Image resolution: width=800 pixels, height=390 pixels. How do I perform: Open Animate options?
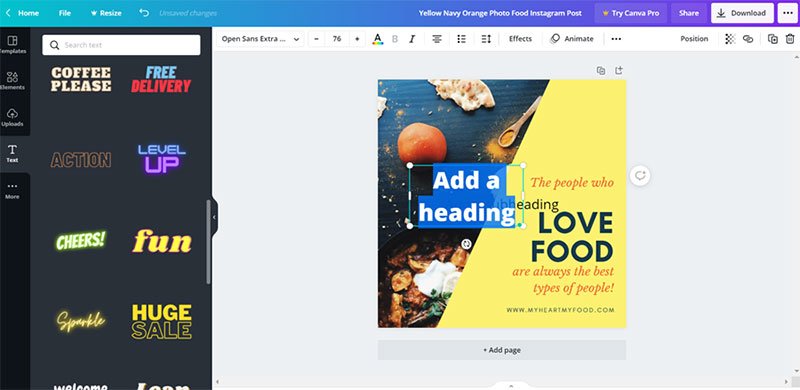(572, 39)
